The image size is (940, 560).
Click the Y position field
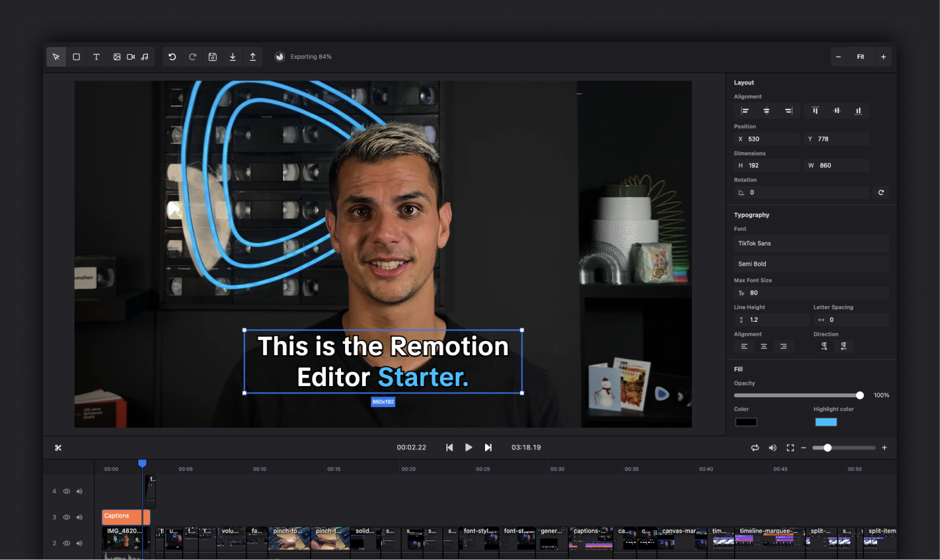click(x=837, y=139)
